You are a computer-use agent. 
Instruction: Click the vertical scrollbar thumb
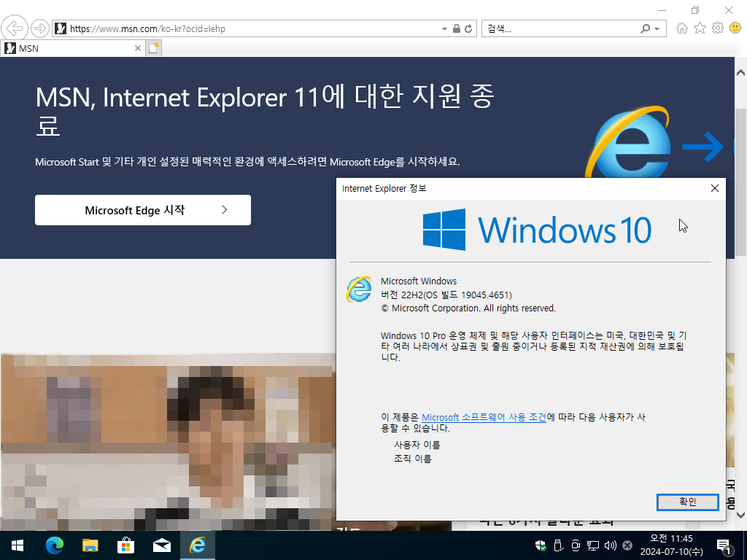(x=740, y=182)
